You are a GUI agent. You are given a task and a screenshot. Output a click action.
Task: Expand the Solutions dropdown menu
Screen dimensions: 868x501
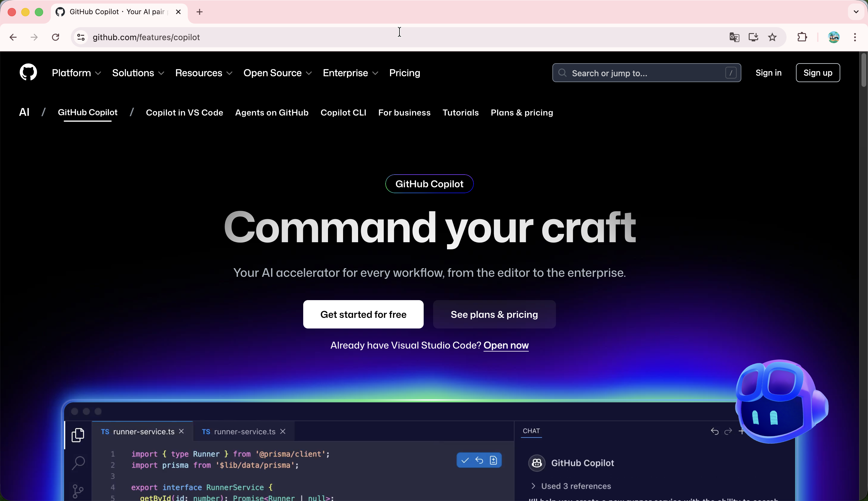[138, 73]
